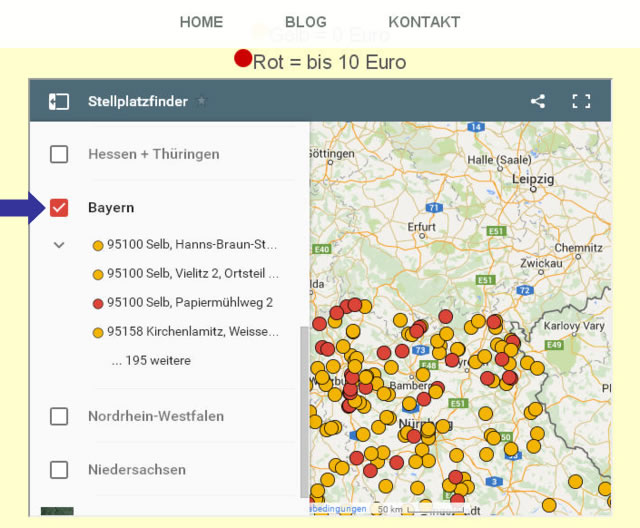640x528 pixels.
Task: Open the KONTAKT menu item
Action: 424,22
